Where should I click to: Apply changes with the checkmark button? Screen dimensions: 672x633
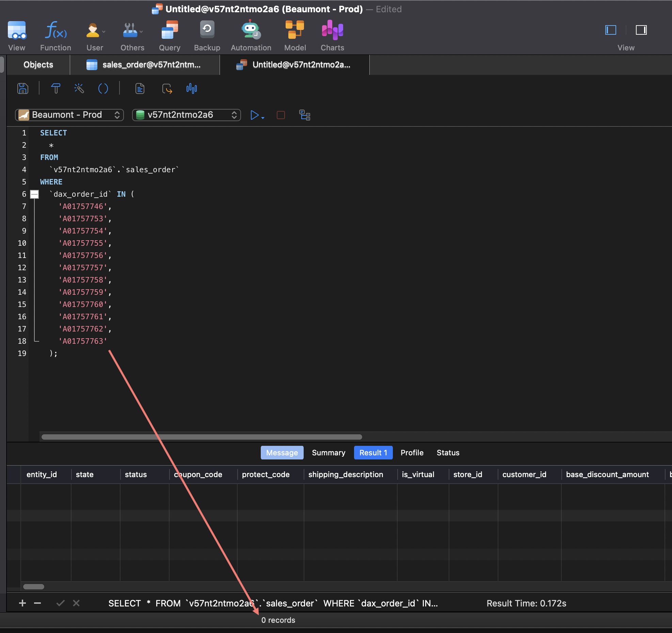tap(61, 603)
